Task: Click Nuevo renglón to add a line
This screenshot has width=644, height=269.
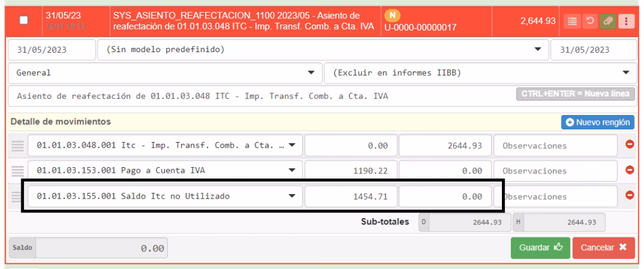Action: 597,121
